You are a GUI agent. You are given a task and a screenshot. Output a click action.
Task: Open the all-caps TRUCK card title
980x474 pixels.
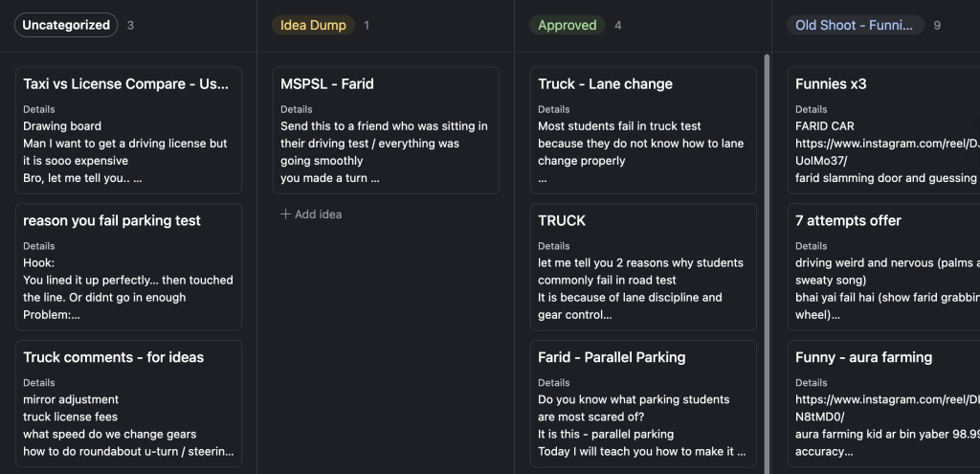pos(562,220)
